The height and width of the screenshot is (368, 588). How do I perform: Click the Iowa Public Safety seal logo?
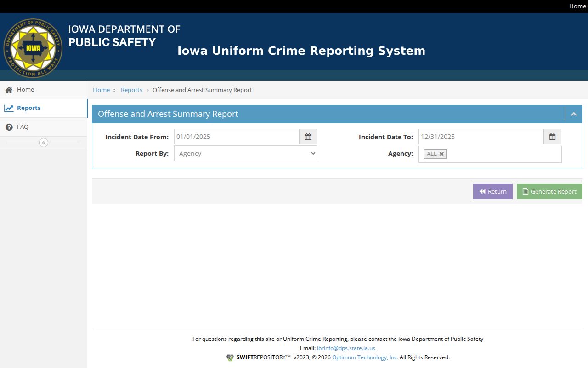coord(33,48)
